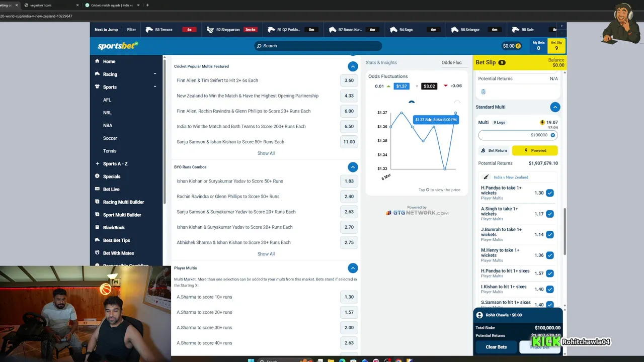This screenshot has width=644, height=362.
Task: Click the bet slip vertical scrollbar
Action: pyautogui.click(x=565, y=231)
